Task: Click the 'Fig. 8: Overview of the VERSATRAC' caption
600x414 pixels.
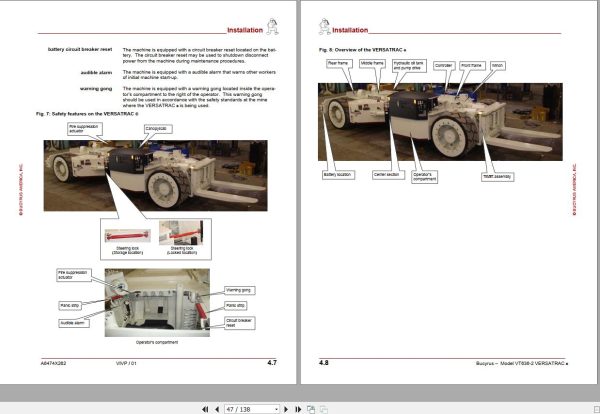Action: [x=363, y=50]
